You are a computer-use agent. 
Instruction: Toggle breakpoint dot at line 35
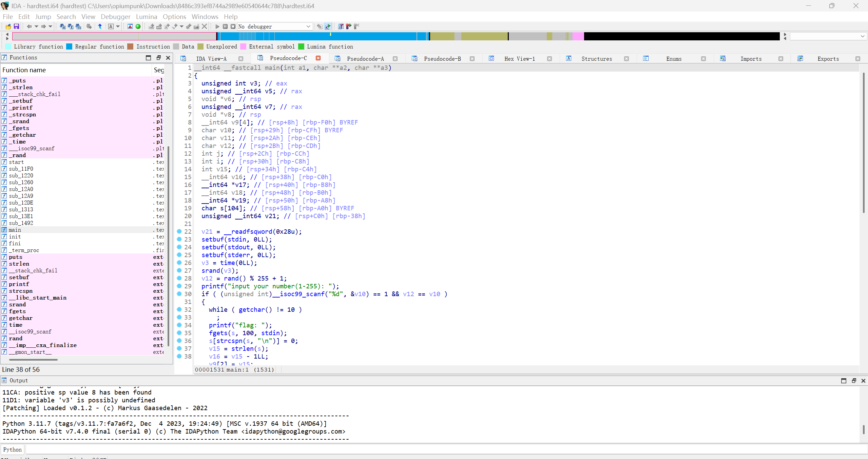[x=179, y=333]
